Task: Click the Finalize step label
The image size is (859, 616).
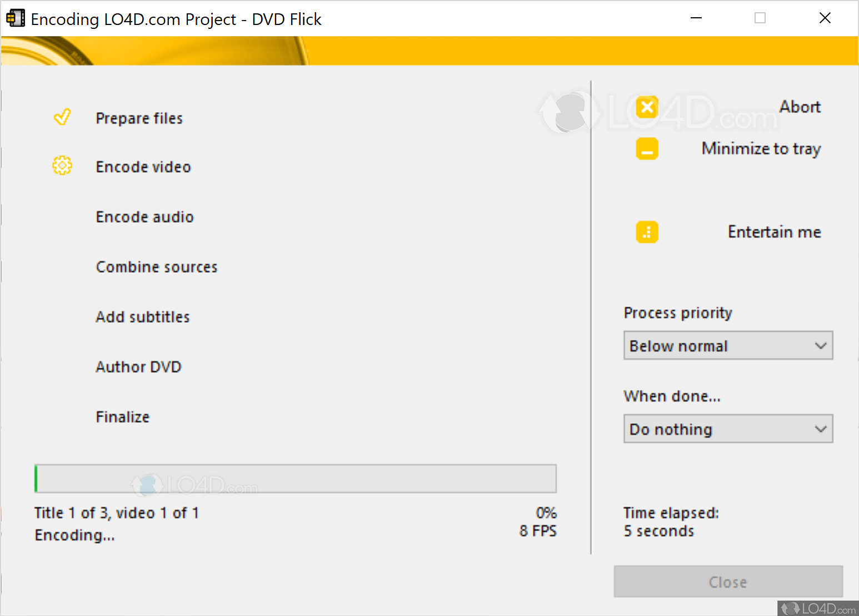Action: tap(122, 417)
